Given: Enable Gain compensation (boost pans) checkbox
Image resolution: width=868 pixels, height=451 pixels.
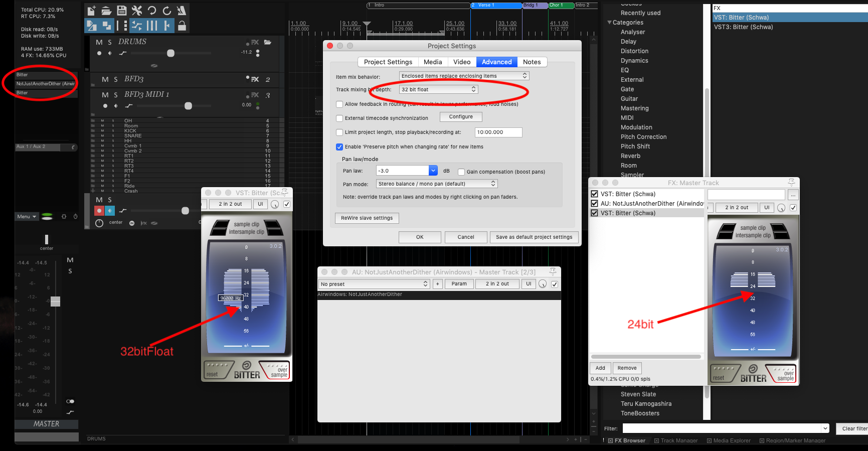Looking at the screenshot, I should tap(461, 172).
